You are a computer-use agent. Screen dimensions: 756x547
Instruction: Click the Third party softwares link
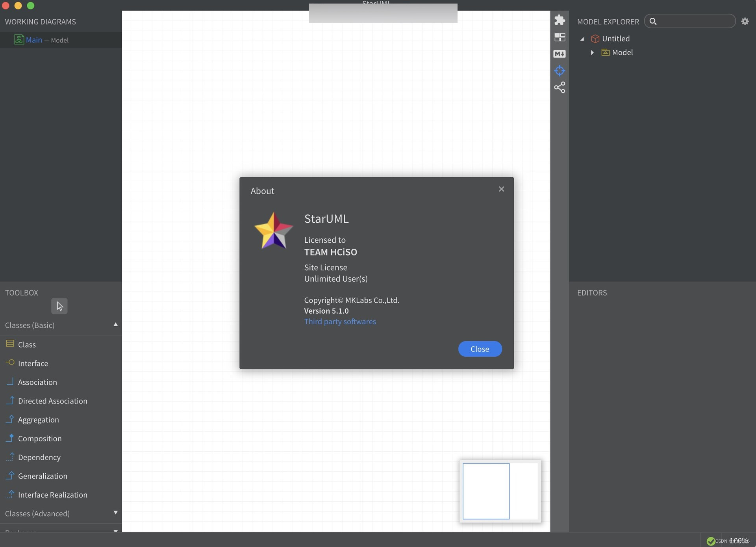pos(340,322)
